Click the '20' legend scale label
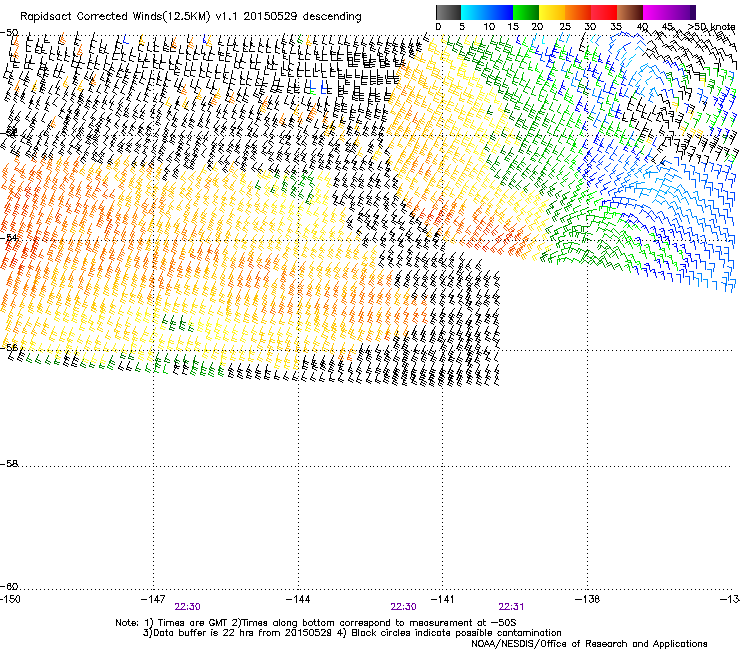 537,27
